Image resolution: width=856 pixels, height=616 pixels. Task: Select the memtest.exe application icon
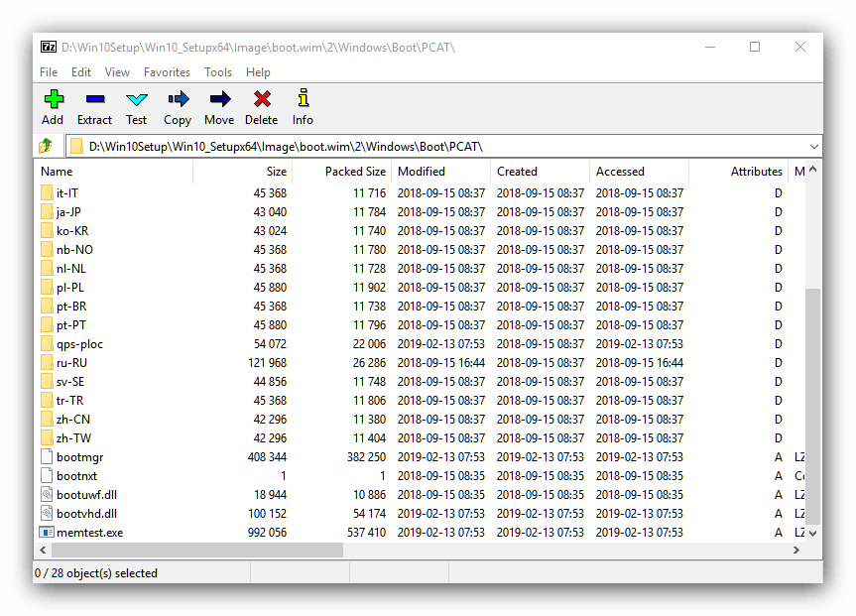47,532
